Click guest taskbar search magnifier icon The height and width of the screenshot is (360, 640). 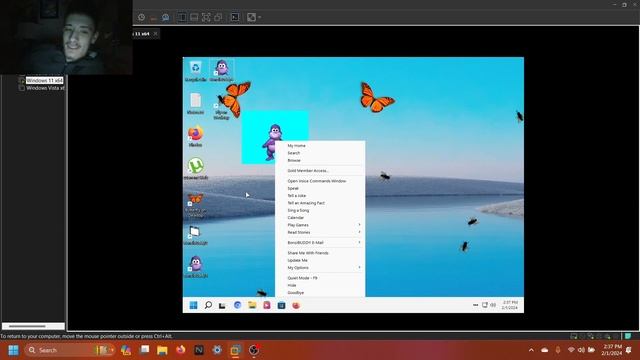[x=208, y=305]
